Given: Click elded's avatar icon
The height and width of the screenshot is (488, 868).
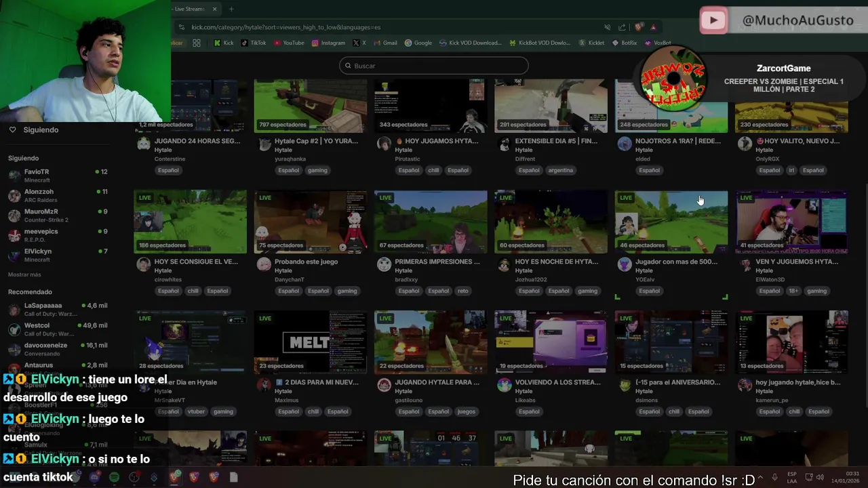Looking at the screenshot, I should (x=625, y=144).
